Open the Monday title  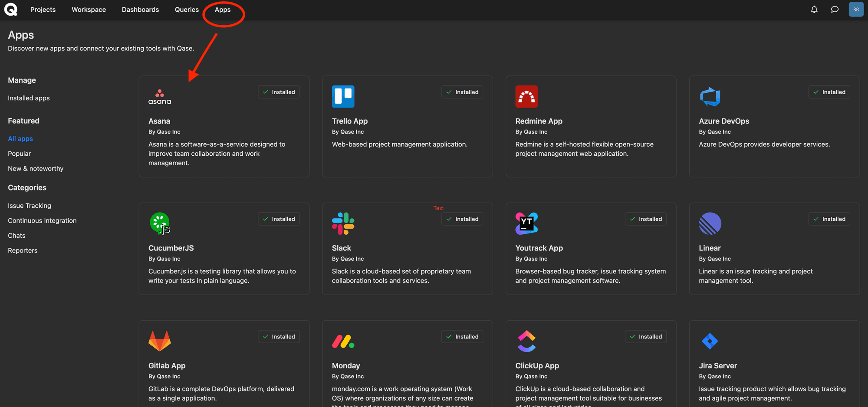[346, 366]
